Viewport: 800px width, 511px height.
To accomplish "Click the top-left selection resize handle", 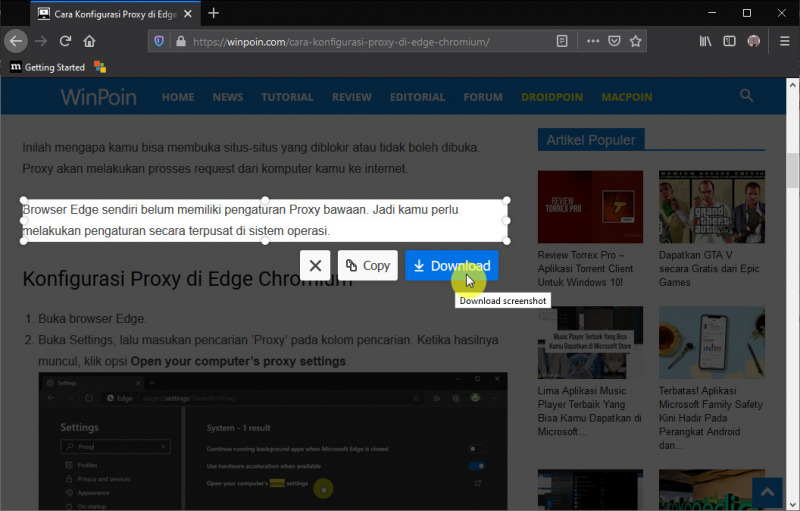I will pyautogui.click(x=23, y=200).
